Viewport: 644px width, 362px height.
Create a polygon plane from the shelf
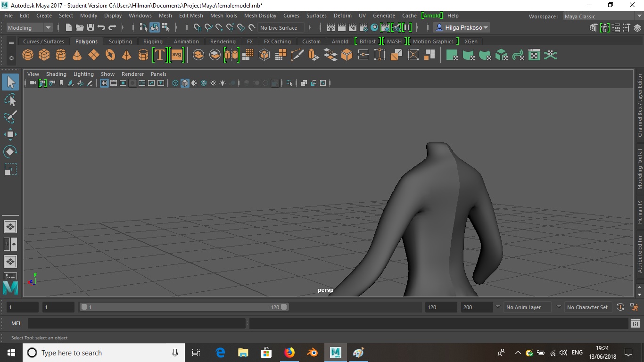94,55
